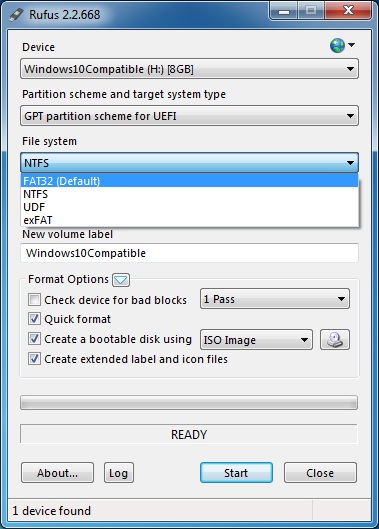The image size is (379, 529).
Task: Click the About... button
Action: tap(57, 473)
